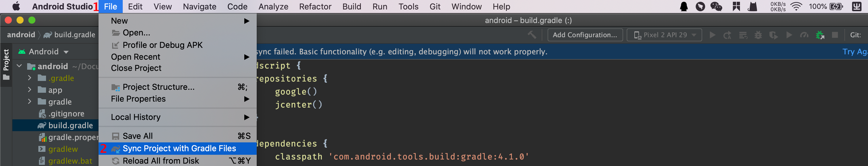868x166 pixels.
Task: Click the Run app play icon
Action: (712, 35)
